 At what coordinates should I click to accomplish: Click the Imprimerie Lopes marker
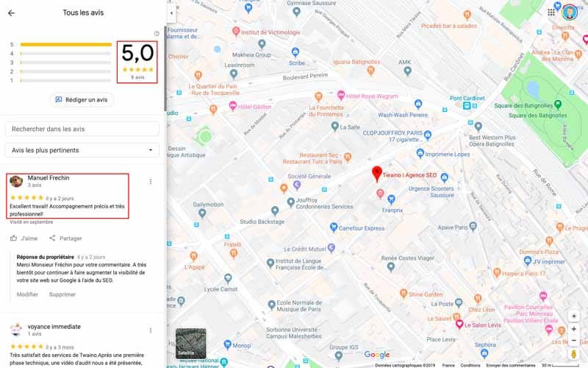[420, 153]
